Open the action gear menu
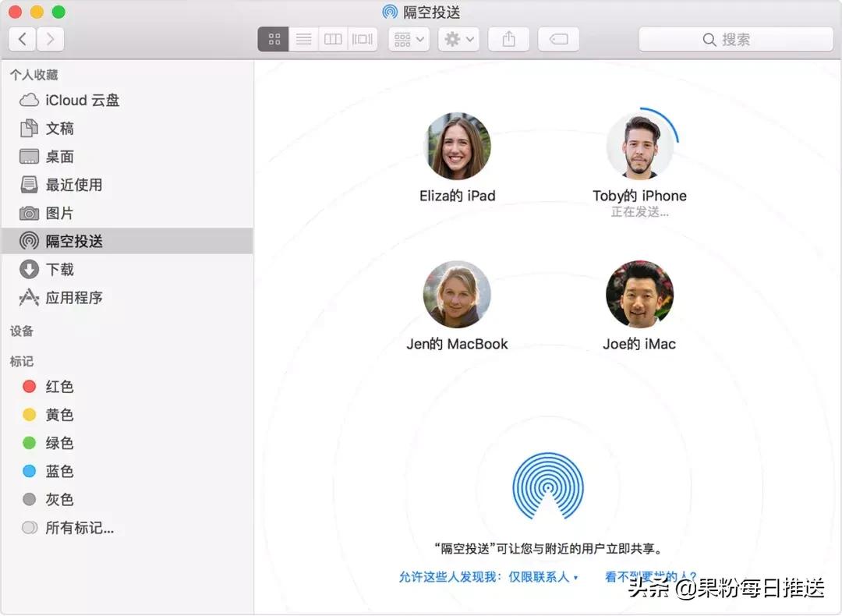The width and height of the screenshot is (842, 616). (x=458, y=39)
